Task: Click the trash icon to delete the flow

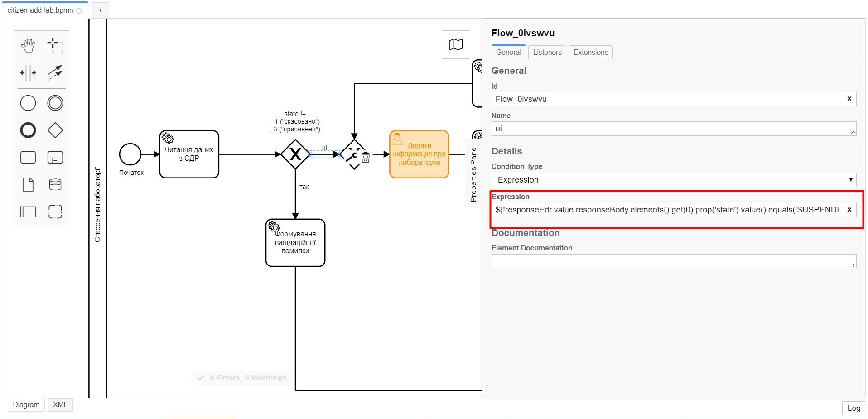Action: (x=366, y=158)
